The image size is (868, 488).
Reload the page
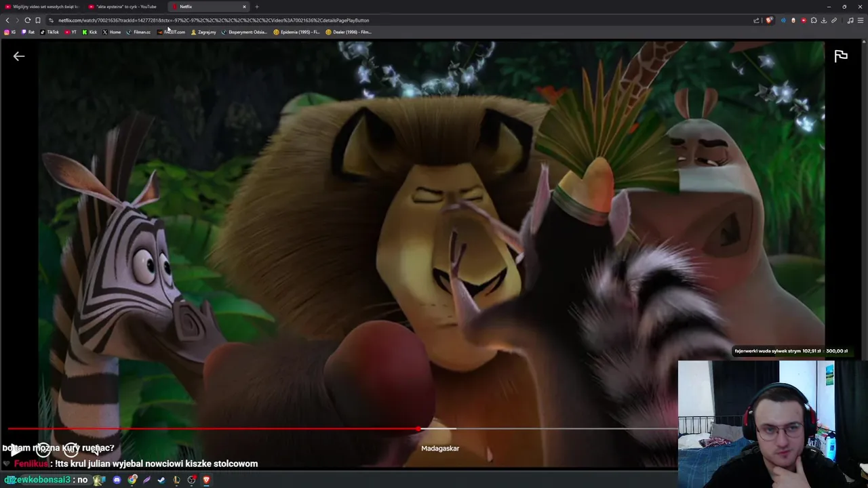tap(28, 20)
